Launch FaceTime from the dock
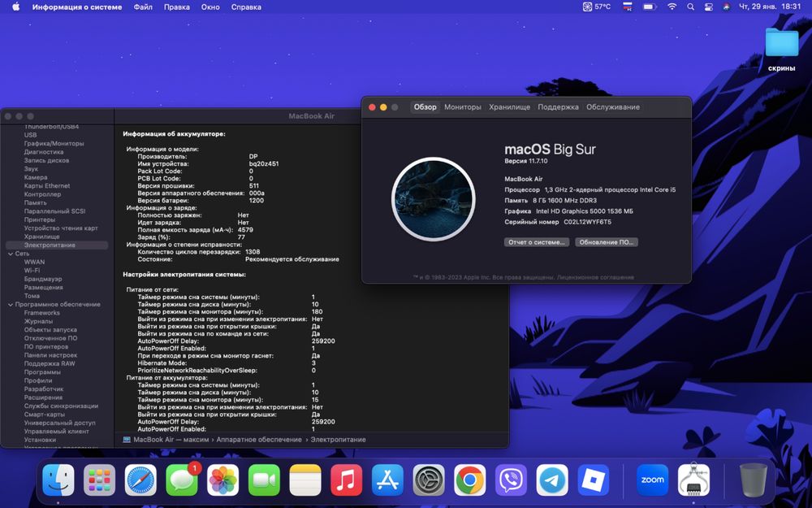The height and width of the screenshot is (508, 812). pos(264,480)
